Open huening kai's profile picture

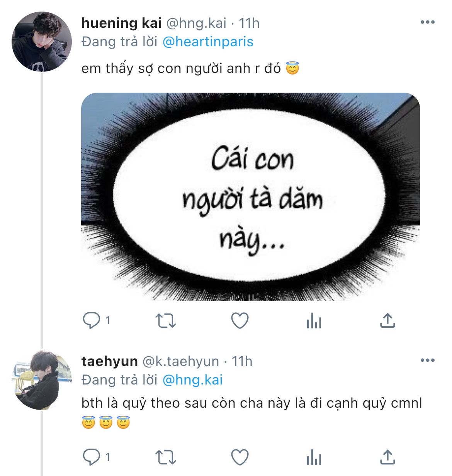click(x=42, y=42)
